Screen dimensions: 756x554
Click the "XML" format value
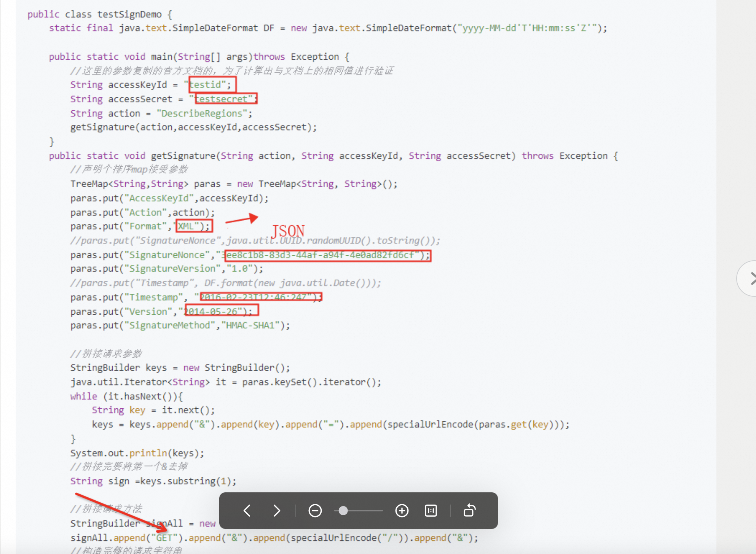point(186,226)
